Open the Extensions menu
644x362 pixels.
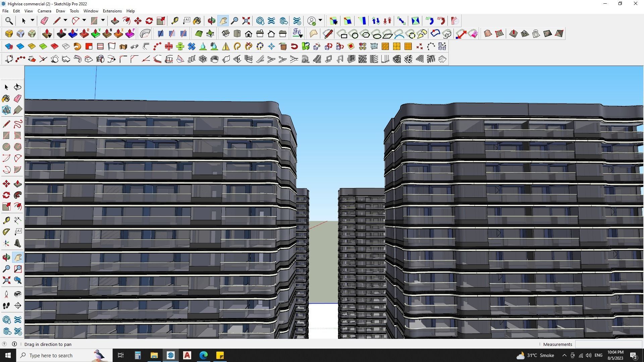click(x=112, y=11)
